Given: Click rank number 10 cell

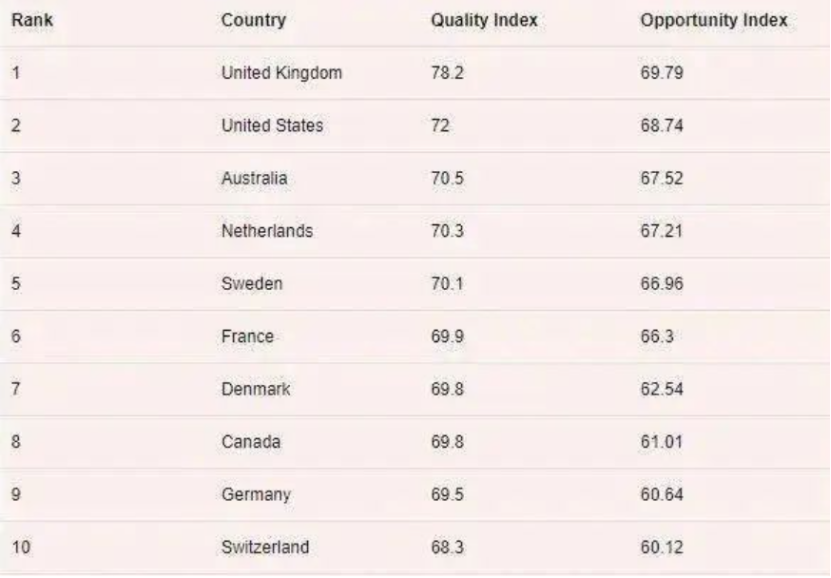Looking at the screenshot, I should click(x=21, y=547).
